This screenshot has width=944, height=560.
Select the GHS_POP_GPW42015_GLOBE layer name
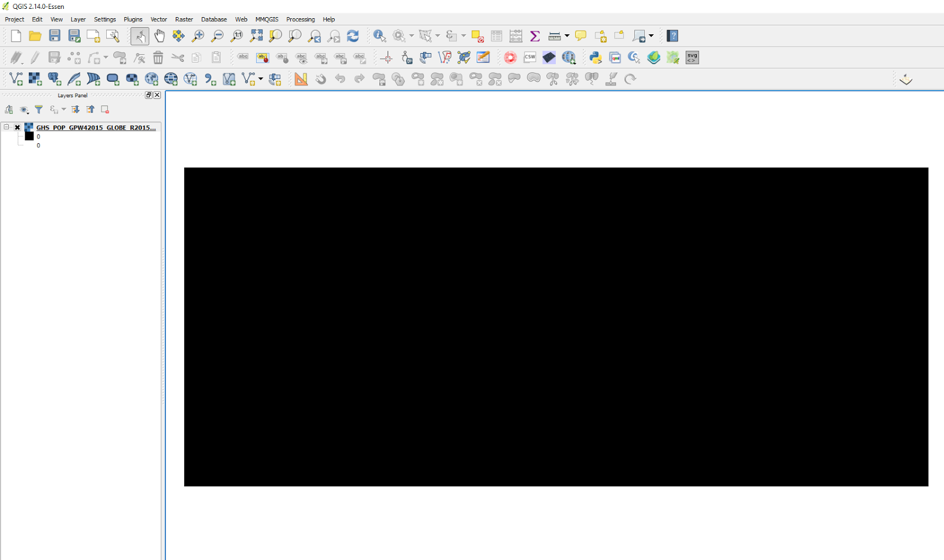tap(96, 127)
